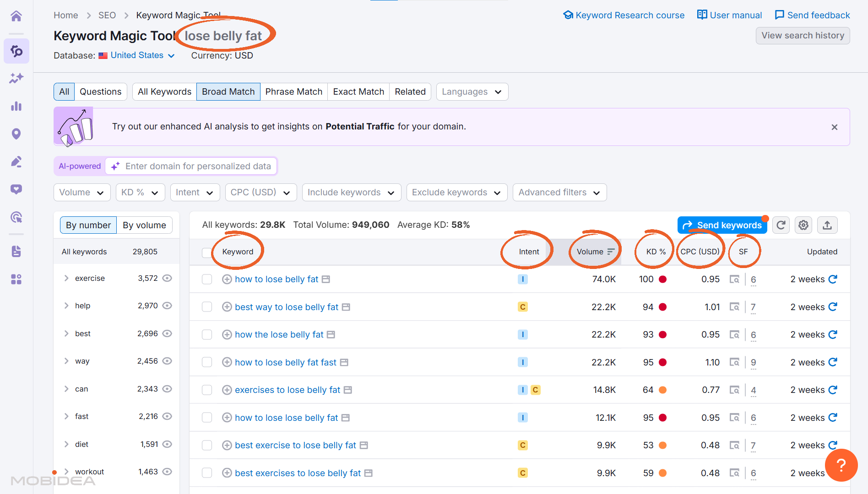Screen dimensions: 868x494
Task: Add 'best way to lose belly fat' with plus icon
Action: pos(227,307)
